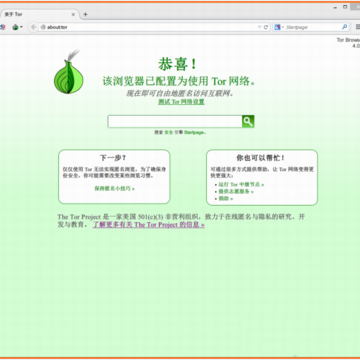Open the Startpage link below search
360x360 pixels.
(194, 132)
